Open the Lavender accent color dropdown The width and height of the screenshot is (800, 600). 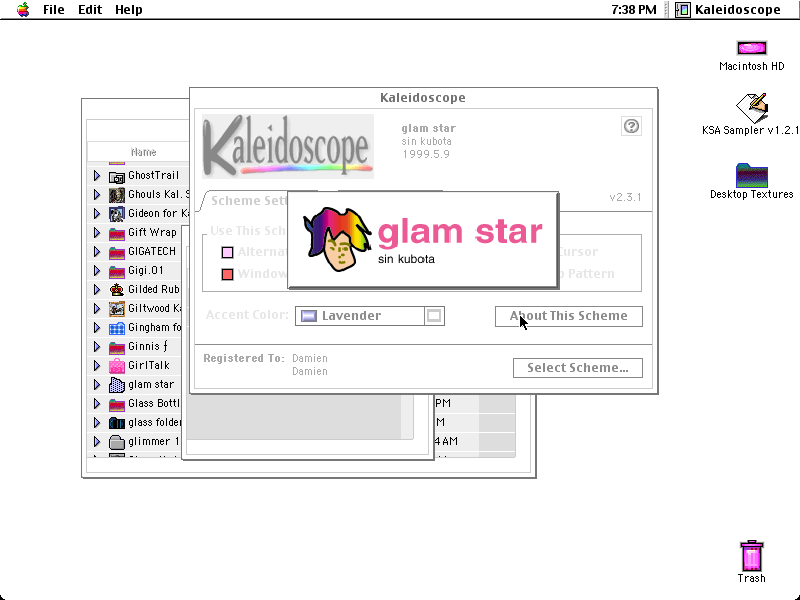pyautogui.click(x=369, y=316)
